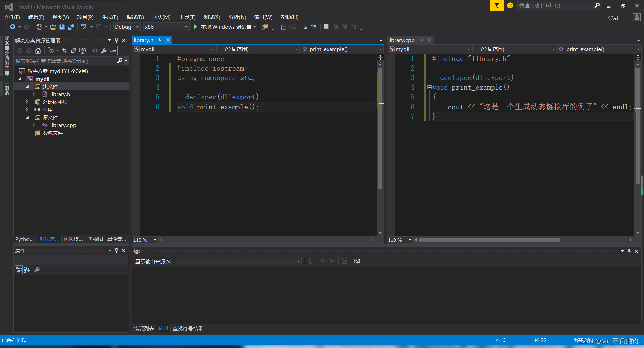The height and width of the screenshot is (348, 644).
Task: Click the alphabetical sort icon in Properties panel
Action: point(27,270)
